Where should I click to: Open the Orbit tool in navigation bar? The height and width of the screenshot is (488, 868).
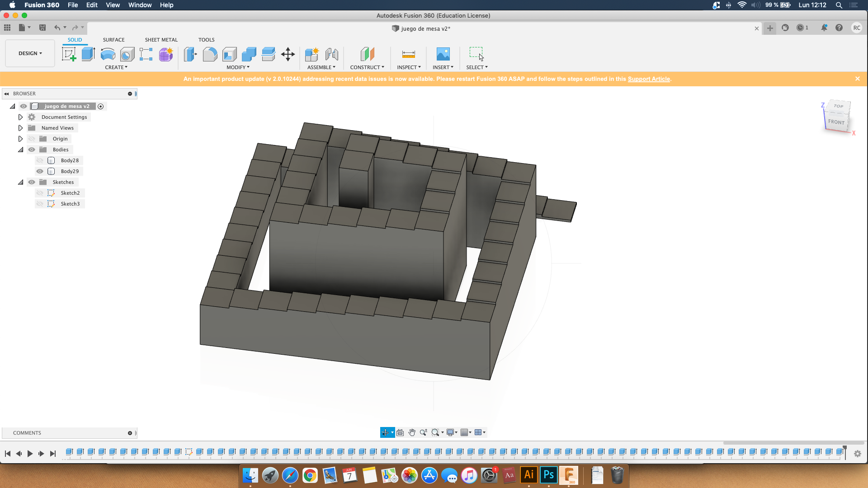(x=385, y=432)
